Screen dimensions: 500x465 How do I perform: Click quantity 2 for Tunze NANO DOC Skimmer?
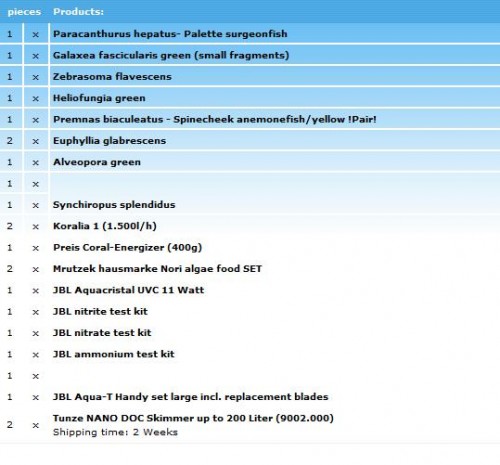10,425
